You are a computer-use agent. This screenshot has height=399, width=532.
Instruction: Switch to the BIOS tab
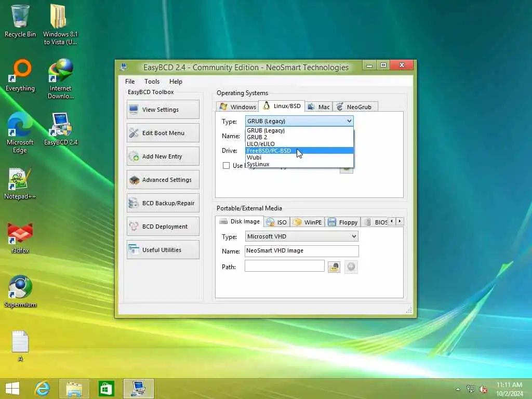point(375,222)
